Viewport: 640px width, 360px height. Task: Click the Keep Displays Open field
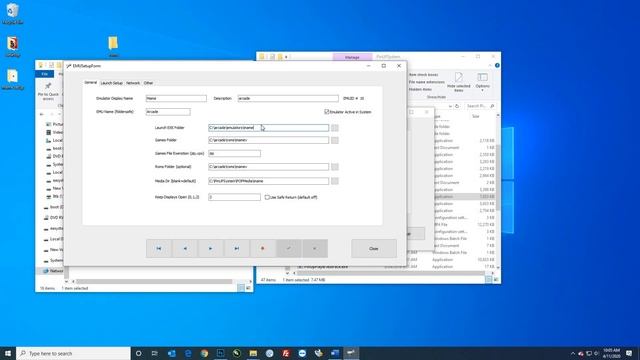click(x=234, y=197)
